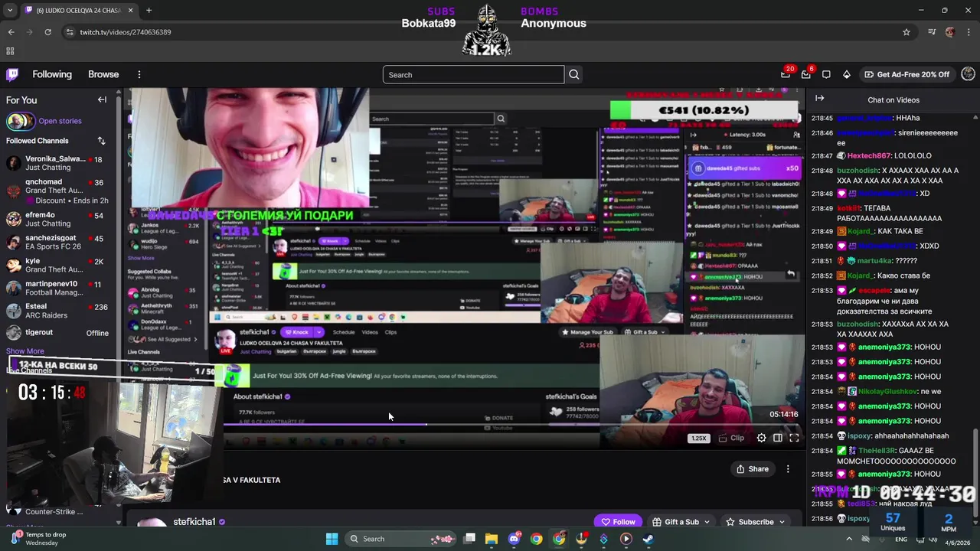Open Whispers speech bubble icon
This screenshot has height=551, width=980.
[826, 74]
